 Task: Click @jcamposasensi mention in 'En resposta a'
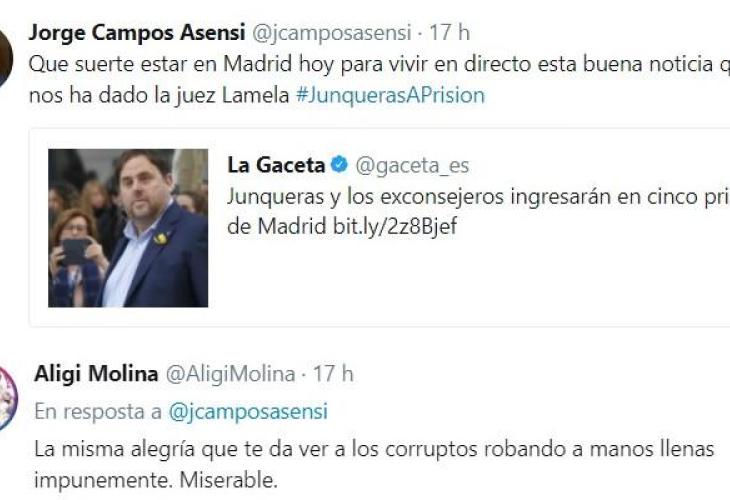coord(248,412)
